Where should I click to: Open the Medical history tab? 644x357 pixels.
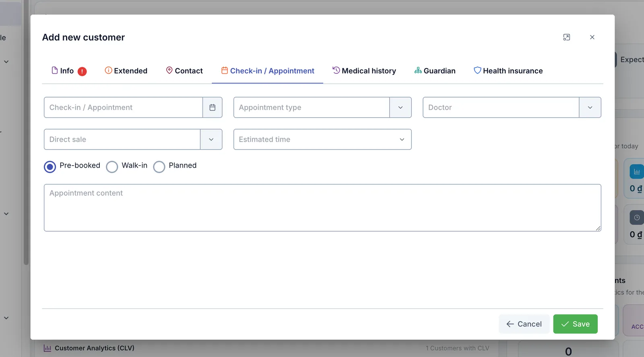click(364, 71)
